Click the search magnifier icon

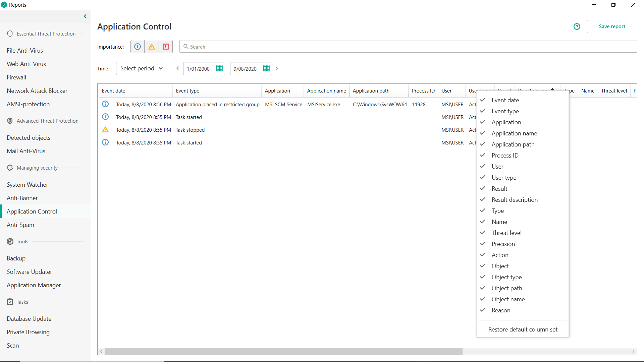[186, 47]
